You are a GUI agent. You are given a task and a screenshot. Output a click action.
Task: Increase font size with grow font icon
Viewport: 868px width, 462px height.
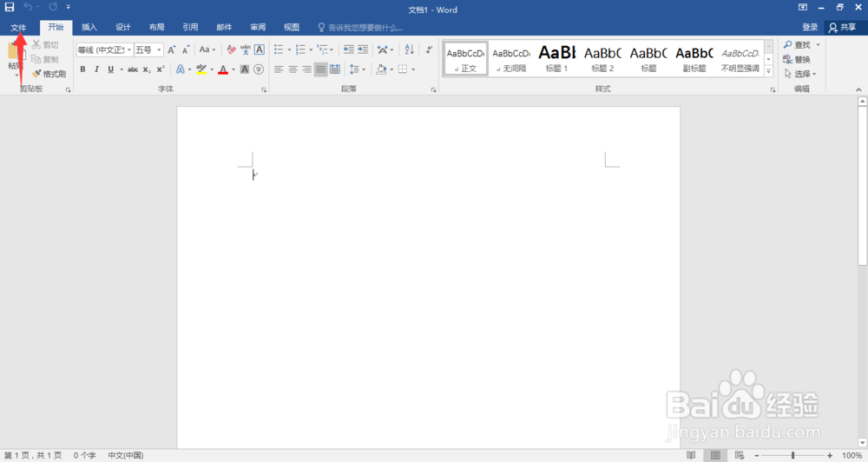click(x=172, y=49)
